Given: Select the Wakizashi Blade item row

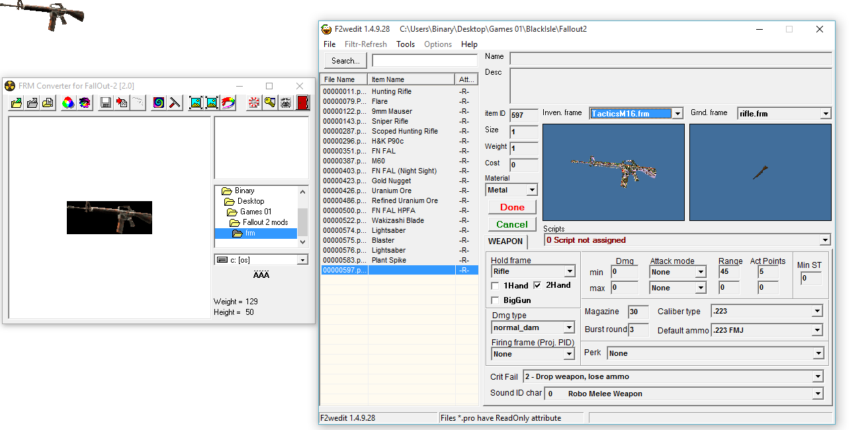Looking at the screenshot, I should (399, 220).
